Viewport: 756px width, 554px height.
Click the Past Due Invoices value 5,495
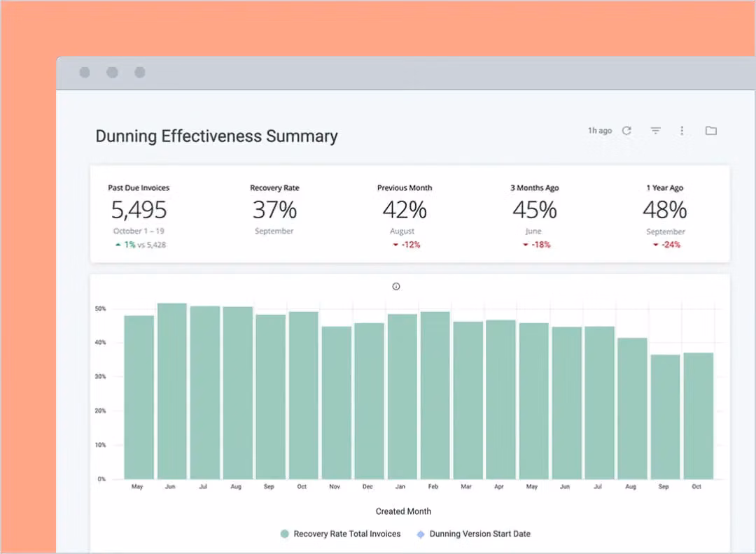139,210
